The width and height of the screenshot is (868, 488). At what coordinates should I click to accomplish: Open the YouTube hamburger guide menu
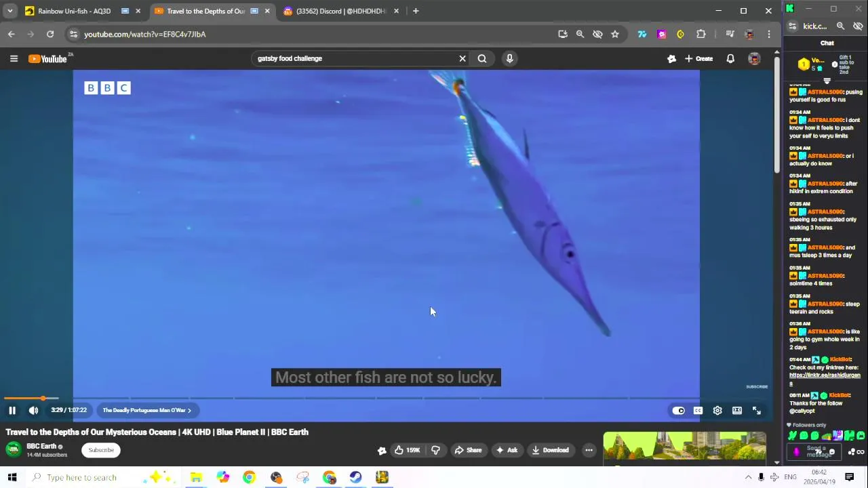point(14,58)
